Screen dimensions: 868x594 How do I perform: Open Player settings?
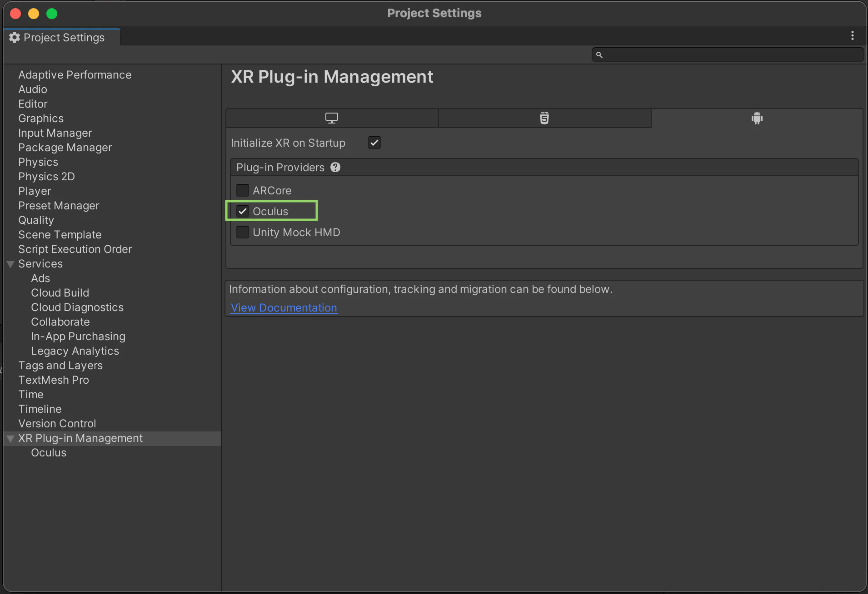35,191
